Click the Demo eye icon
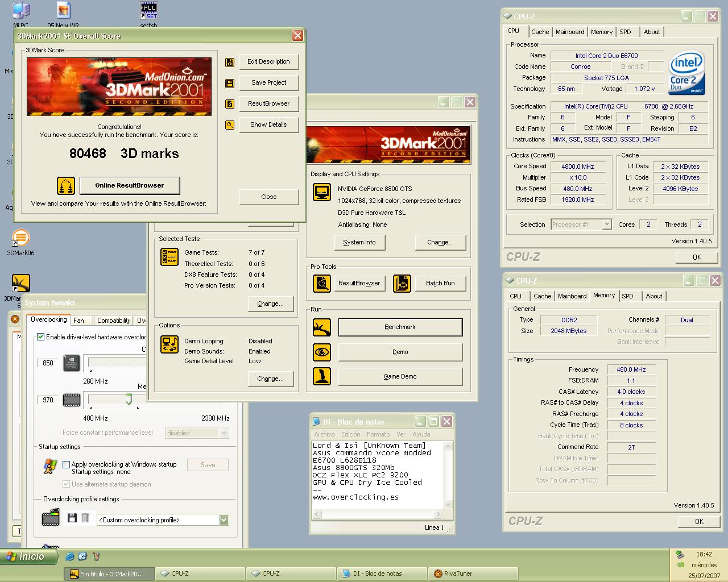 [322, 352]
